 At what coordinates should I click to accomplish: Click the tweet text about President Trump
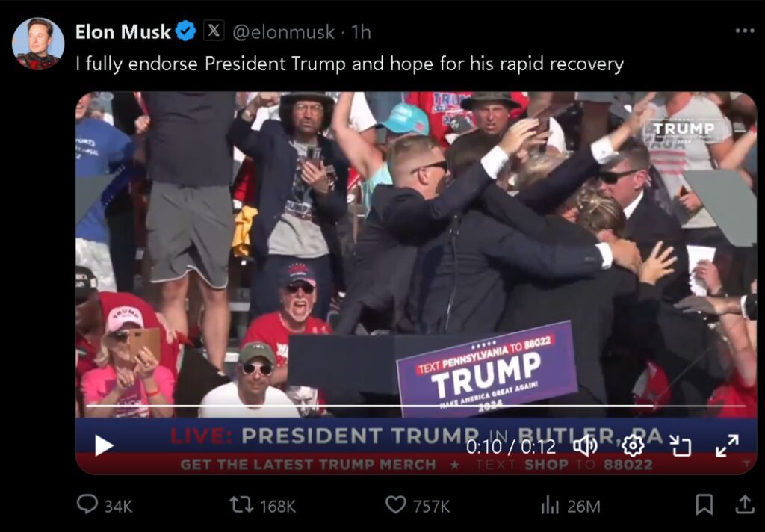[x=350, y=64]
